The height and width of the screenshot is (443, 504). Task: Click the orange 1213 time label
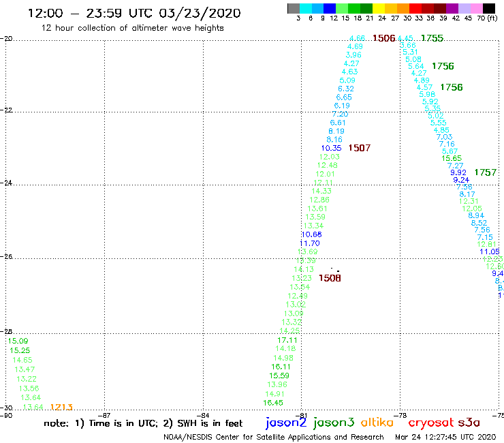pyautogui.click(x=61, y=408)
